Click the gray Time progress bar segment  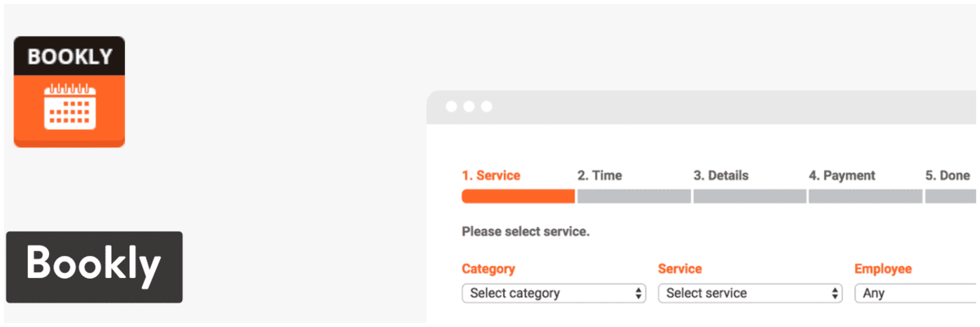635,196
